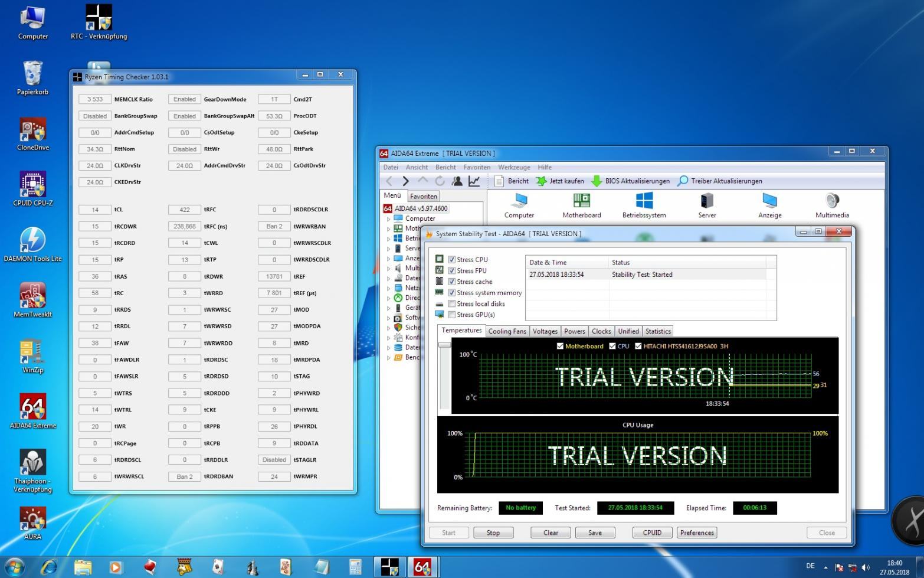Image resolution: width=924 pixels, height=578 pixels.
Task: Expand the Computer tree node in AIDA64
Action: tap(388, 218)
